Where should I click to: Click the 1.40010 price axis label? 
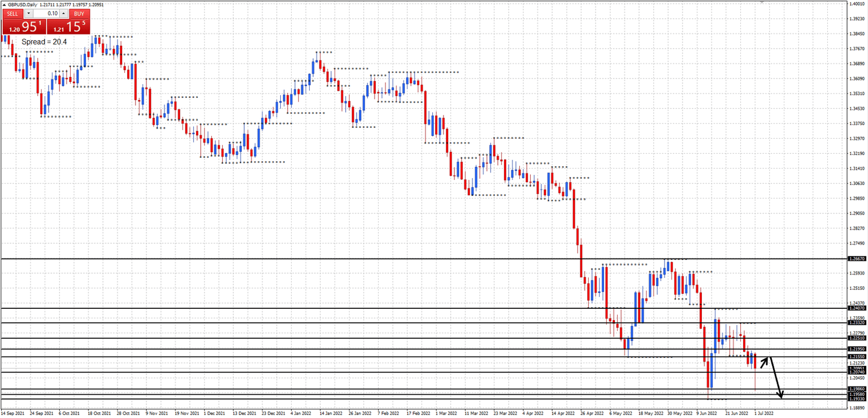pyautogui.click(x=858, y=3)
